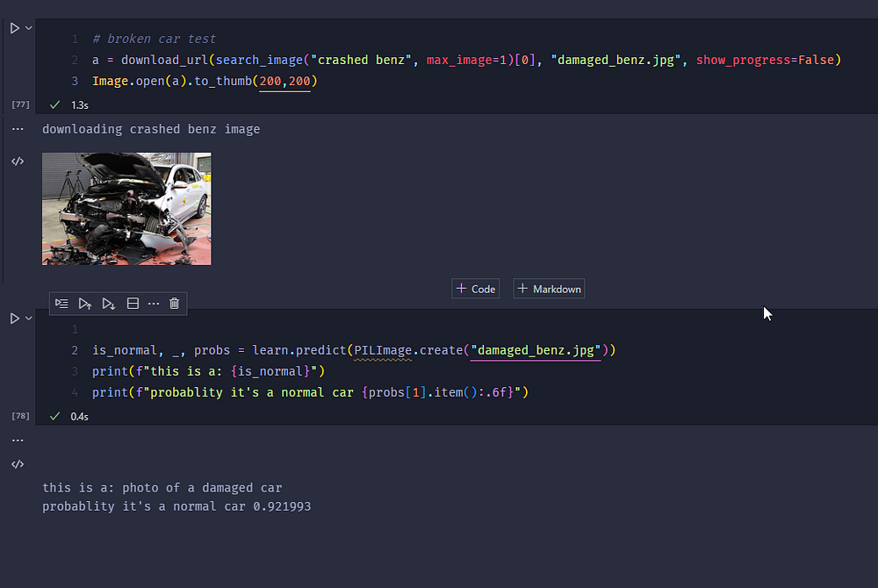
Task: Click execution count [78]
Action: click(20, 416)
